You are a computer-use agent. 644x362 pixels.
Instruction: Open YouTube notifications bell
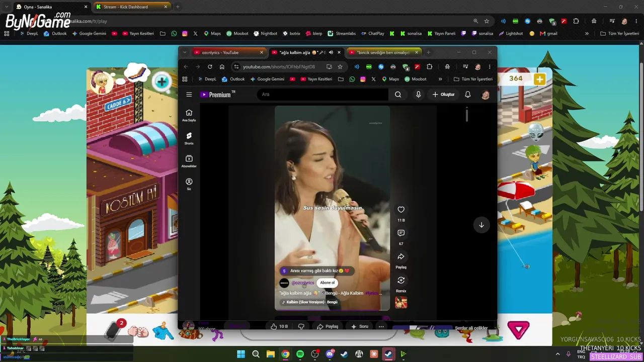tap(468, 95)
